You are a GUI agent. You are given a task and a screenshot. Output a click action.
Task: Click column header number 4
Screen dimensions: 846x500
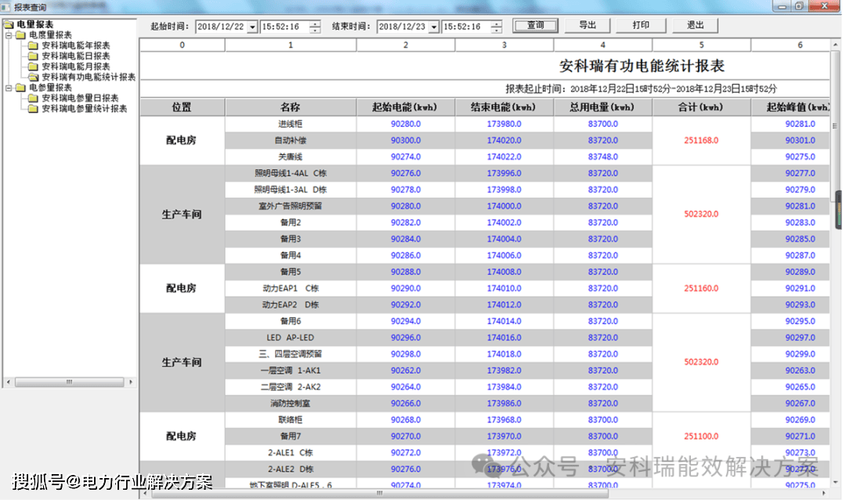coord(603,45)
